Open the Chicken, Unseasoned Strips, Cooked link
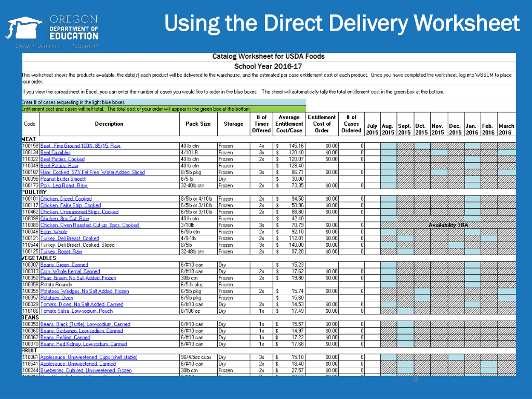Image resolution: width=532 pixels, height=399 pixels. tap(79, 212)
